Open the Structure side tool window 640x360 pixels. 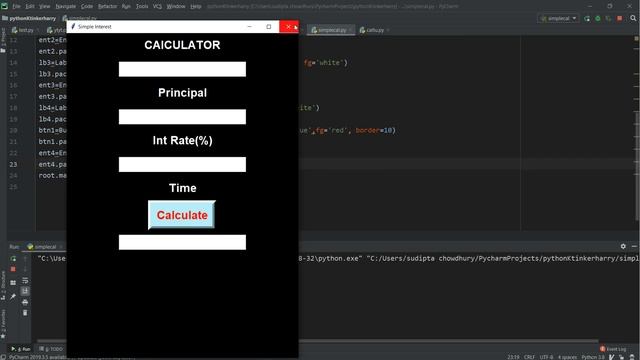(x=3, y=286)
